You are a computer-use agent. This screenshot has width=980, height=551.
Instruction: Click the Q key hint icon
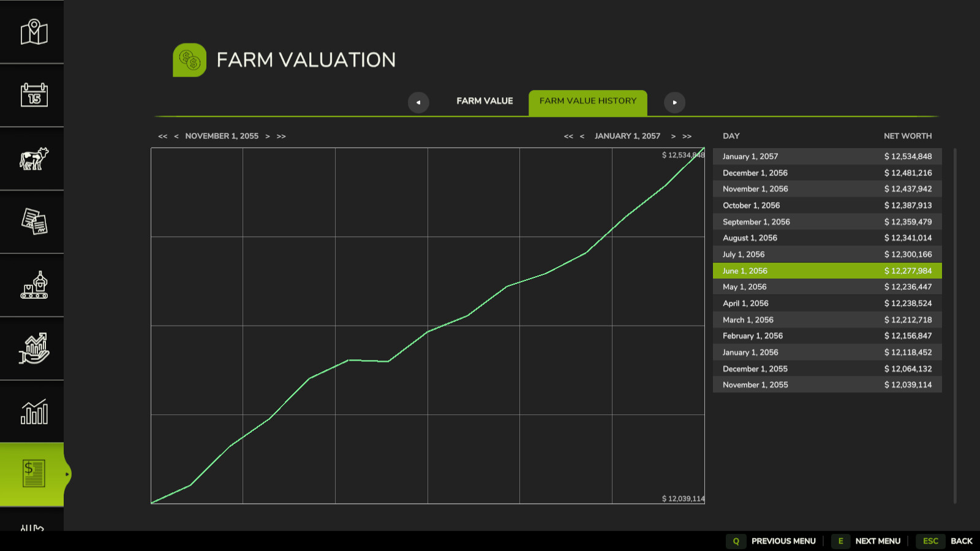tap(736, 541)
